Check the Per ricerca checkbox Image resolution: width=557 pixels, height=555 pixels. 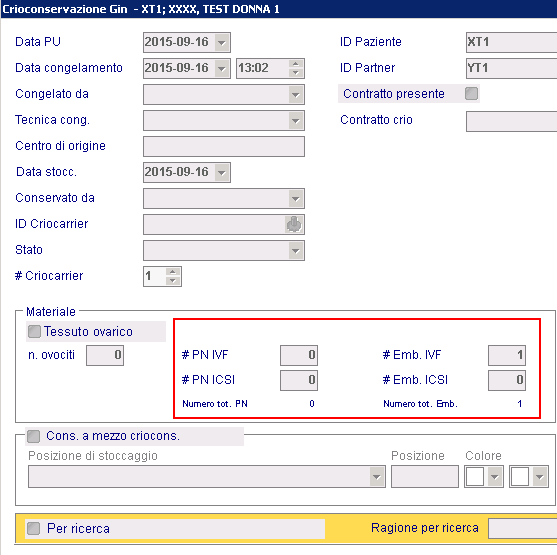[x=34, y=528]
